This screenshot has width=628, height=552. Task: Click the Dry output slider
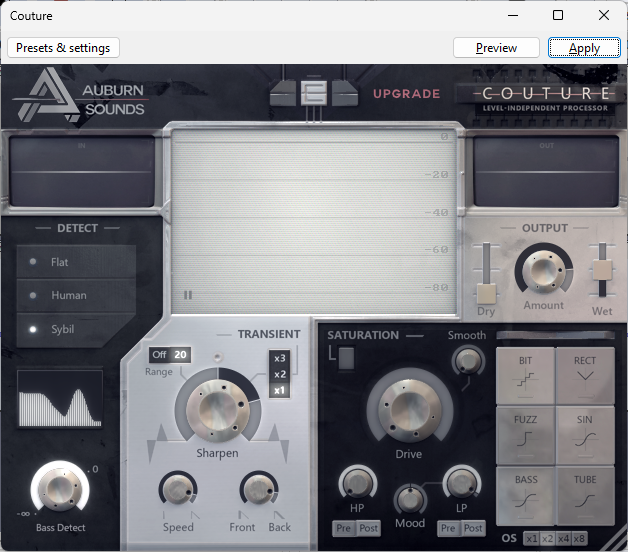point(486,292)
